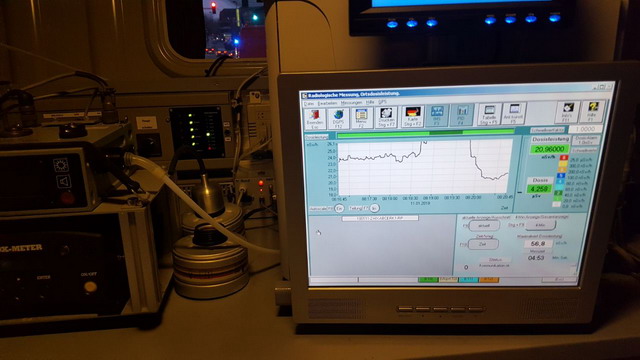Open the GPS menu
The image size is (640, 360).
coord(382,102)
